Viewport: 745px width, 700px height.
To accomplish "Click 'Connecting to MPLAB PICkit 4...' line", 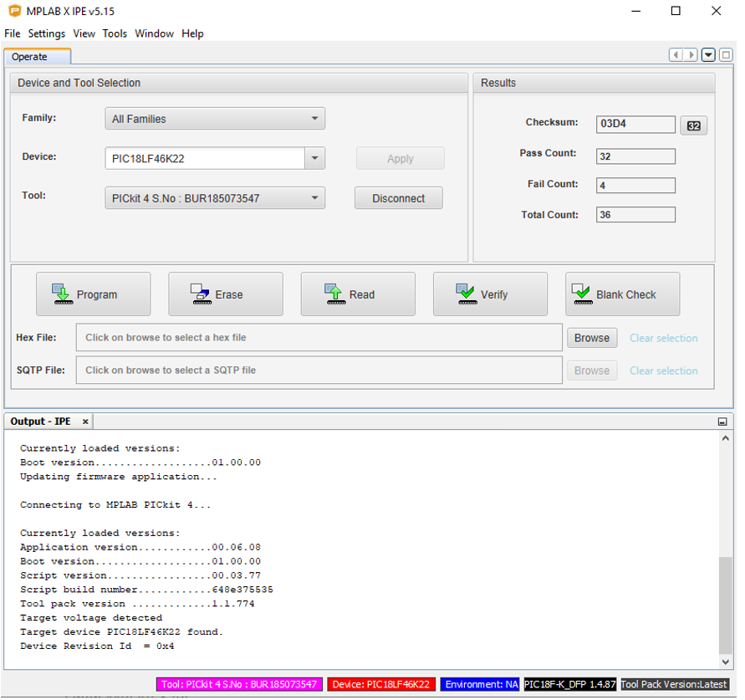I will pyautogui.click(x=115, y=504).
